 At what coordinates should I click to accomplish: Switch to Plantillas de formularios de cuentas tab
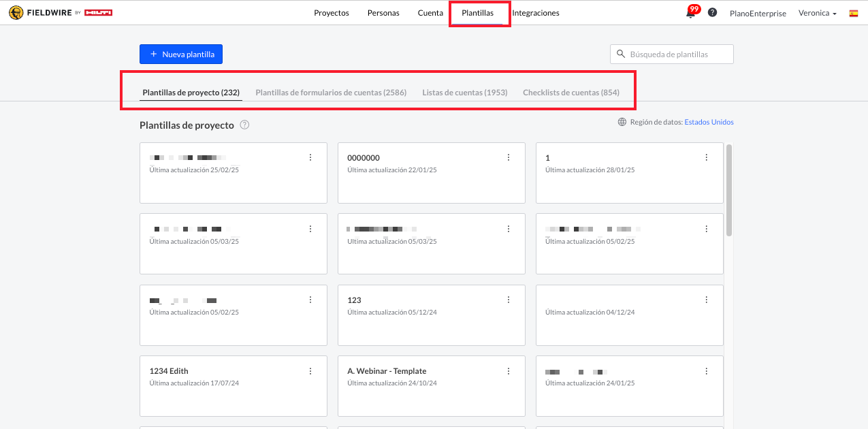[331, 93]
